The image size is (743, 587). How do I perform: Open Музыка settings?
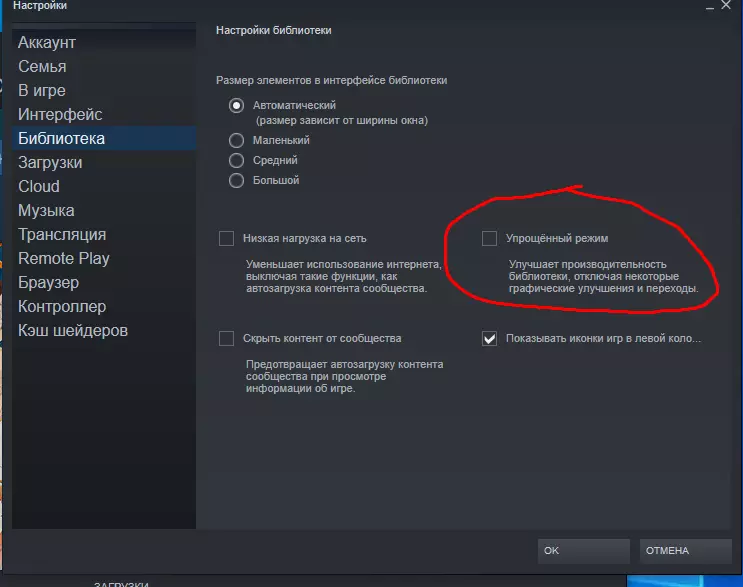coord(104,210)
